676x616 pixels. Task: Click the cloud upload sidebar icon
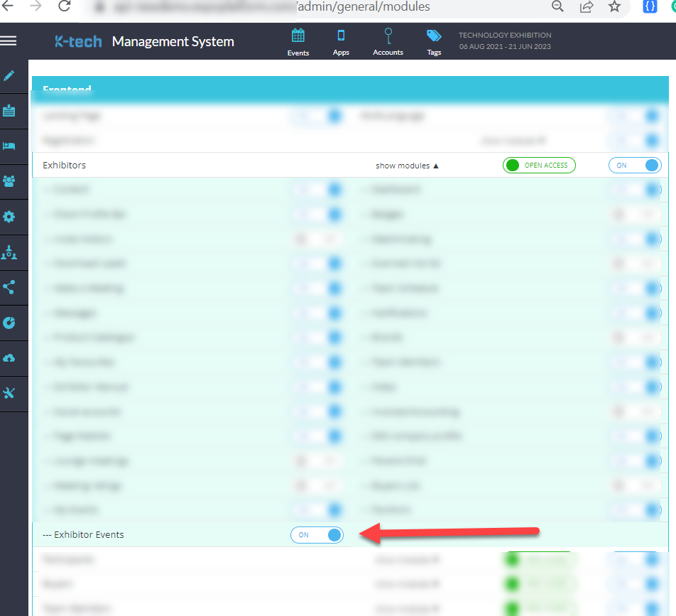coord(9,358)
